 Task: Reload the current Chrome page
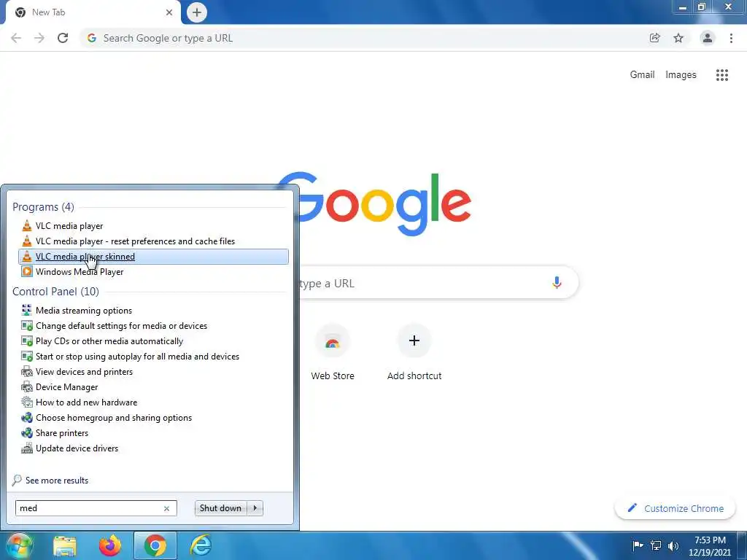pyautogui.click(x=63, y=38)
